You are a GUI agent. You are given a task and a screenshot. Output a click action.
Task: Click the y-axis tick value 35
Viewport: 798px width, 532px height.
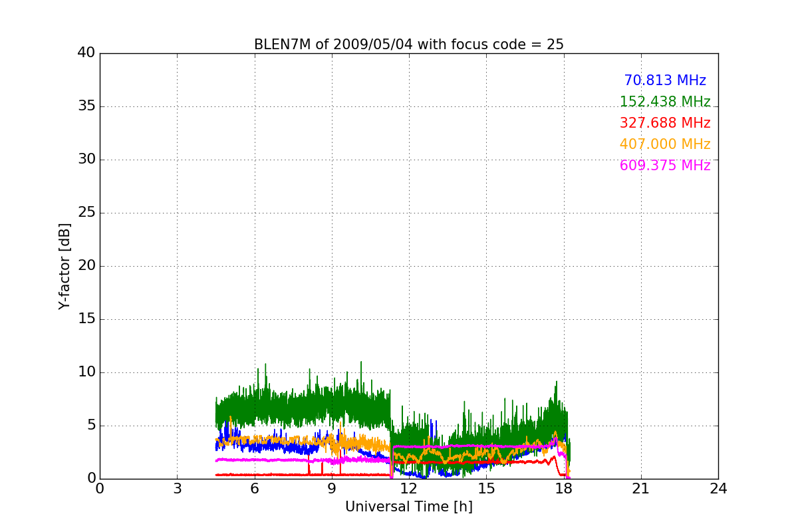pyautogui.click(x=86, y=106)
